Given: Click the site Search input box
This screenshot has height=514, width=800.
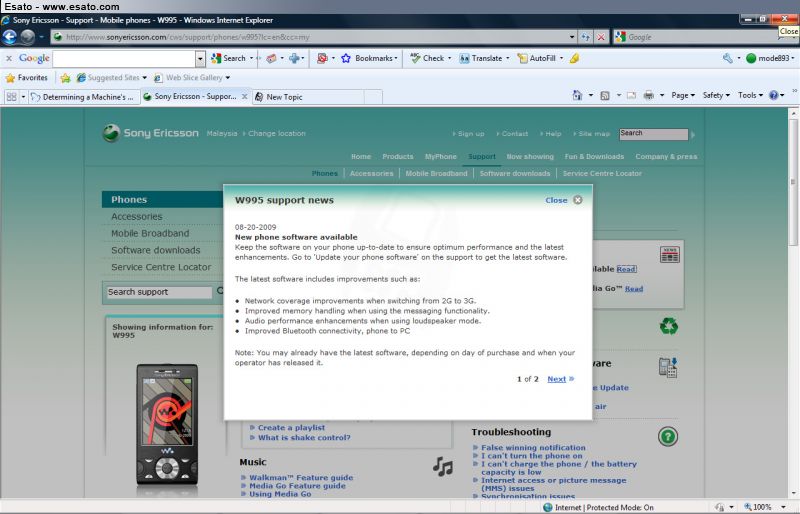Looking at the screenshot, I should pos(653,134).
